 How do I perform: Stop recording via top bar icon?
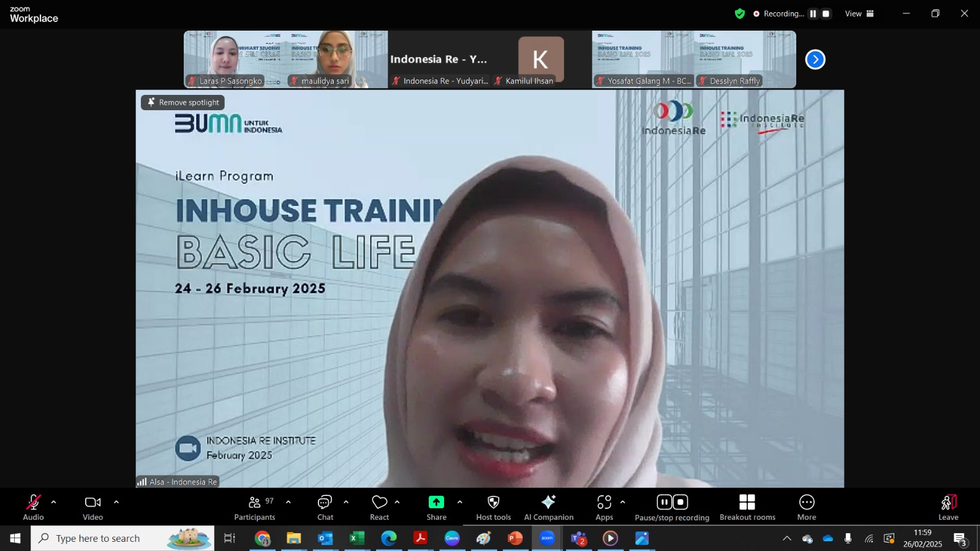pos(826,13)
